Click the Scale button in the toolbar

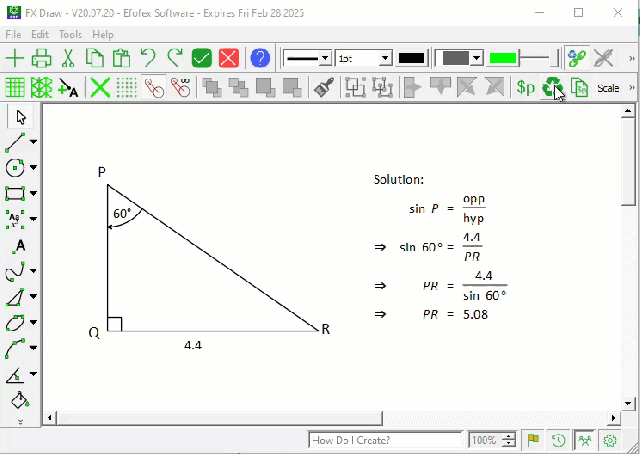pyautogui.click(x=608, y=88)
